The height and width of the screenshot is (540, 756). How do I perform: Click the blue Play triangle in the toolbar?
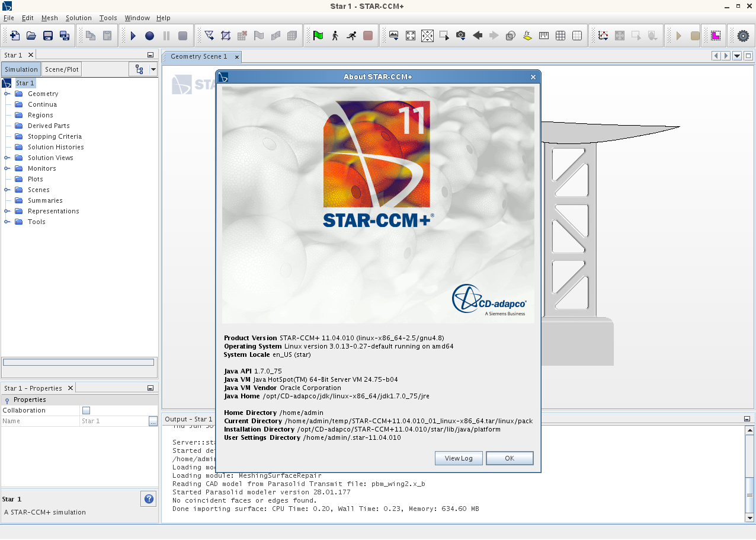[x=133, y=36]
